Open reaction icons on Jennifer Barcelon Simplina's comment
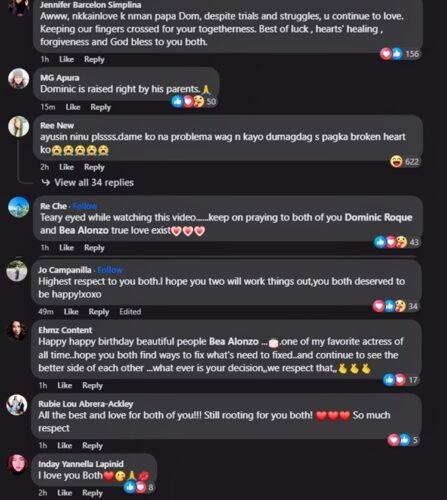Image resolution: width=447 pixels, height=500 pixels. tap(399, 54)
